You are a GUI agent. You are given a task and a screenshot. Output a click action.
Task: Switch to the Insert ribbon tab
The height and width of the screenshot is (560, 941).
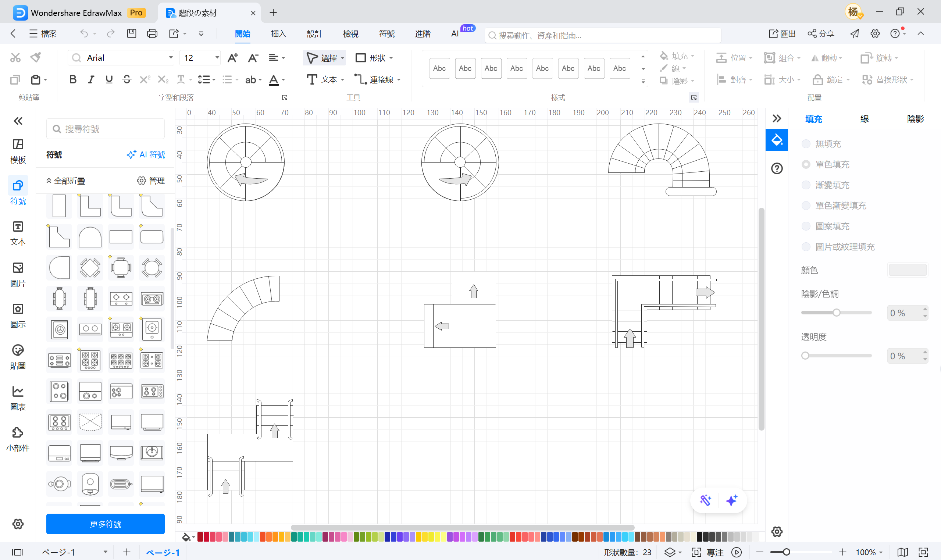(x=278, y=33)
